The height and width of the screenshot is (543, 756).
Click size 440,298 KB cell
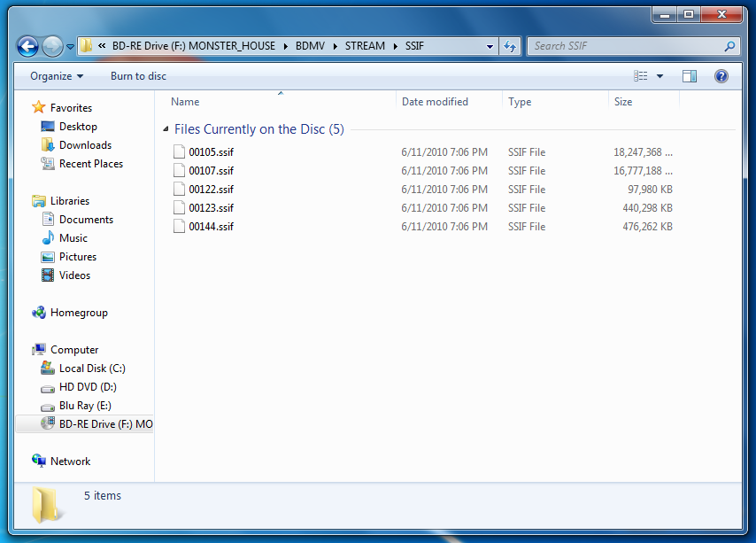647,208
